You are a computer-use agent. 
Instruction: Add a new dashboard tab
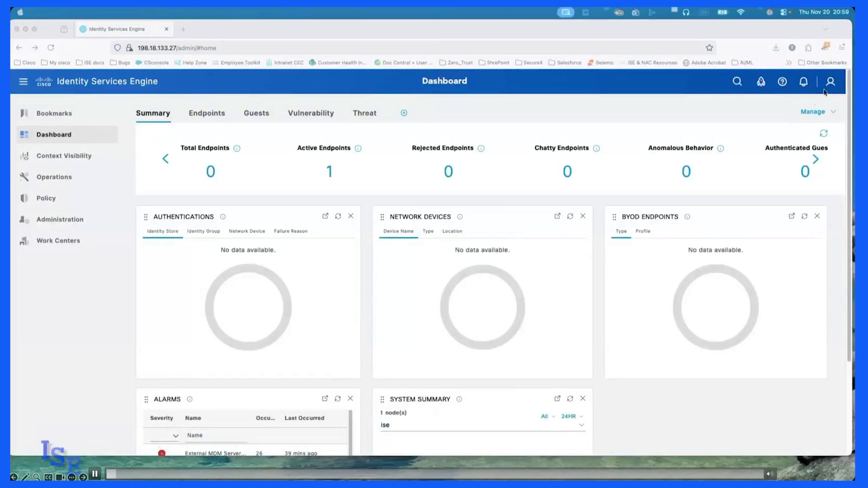point(404,113)
